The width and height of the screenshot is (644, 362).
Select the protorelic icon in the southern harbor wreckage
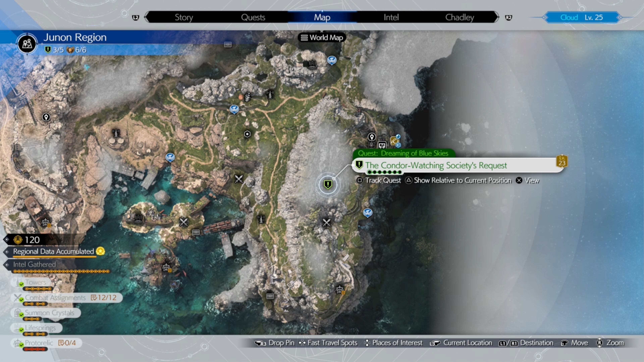(166, 268)
